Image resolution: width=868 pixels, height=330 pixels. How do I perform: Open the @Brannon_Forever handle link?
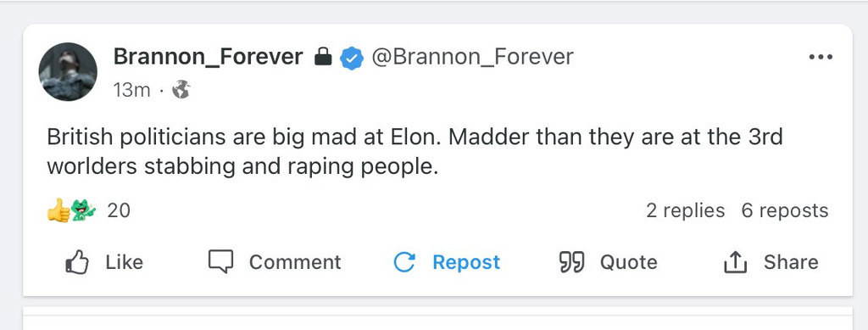tap(472, 57)
